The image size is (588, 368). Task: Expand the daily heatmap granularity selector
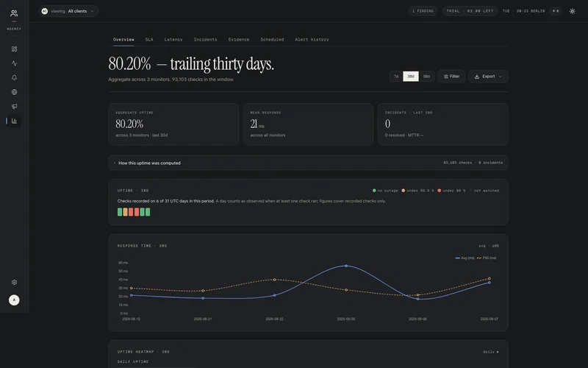(491, 352)
